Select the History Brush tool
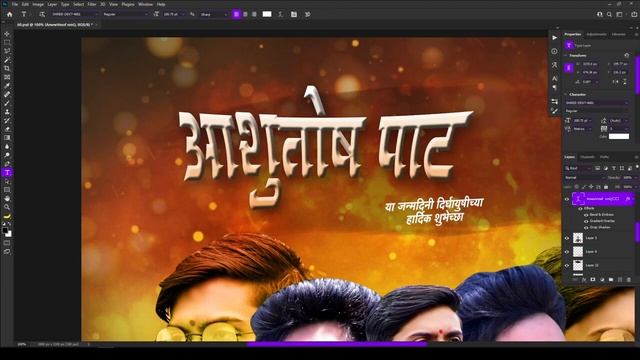 (x=7, y=120)
